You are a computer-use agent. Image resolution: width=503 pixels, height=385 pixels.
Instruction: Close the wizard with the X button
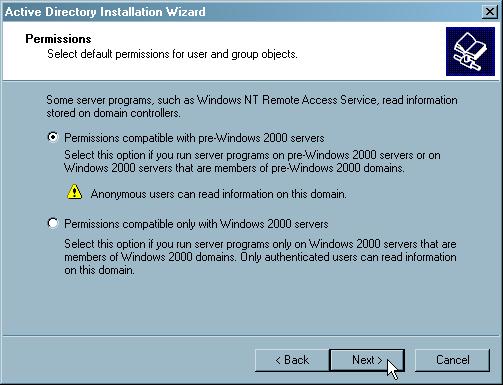point(490,12)
